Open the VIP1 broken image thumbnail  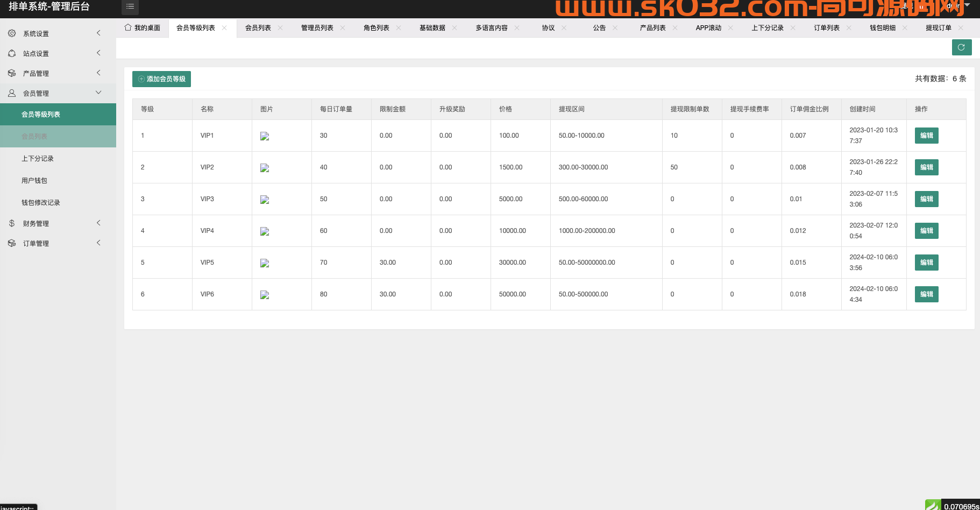coord(265,136)
